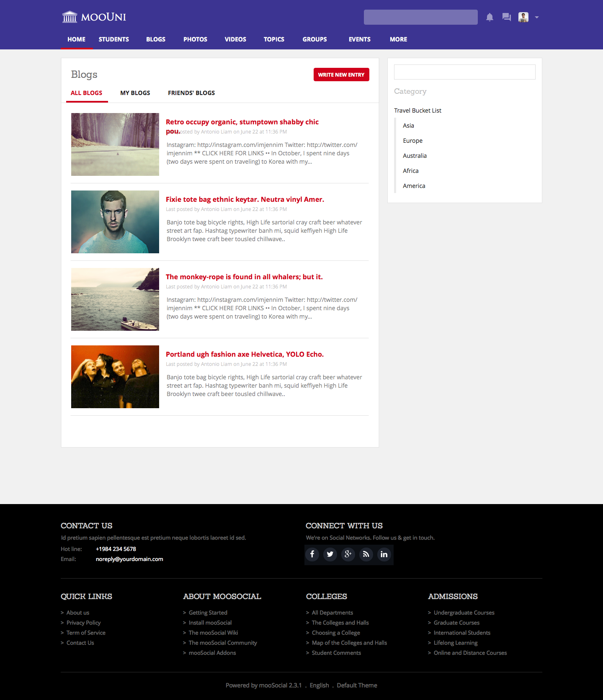
Task: Open Map of the Colleges and Halls
Action: (349, 643)
